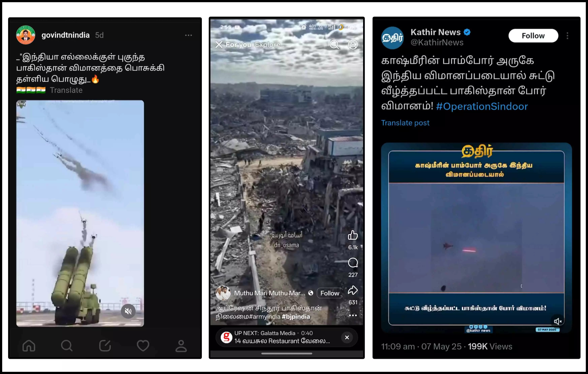Unmute the govindtnindia video
This screenshot has height=374, width=588.
128,311
